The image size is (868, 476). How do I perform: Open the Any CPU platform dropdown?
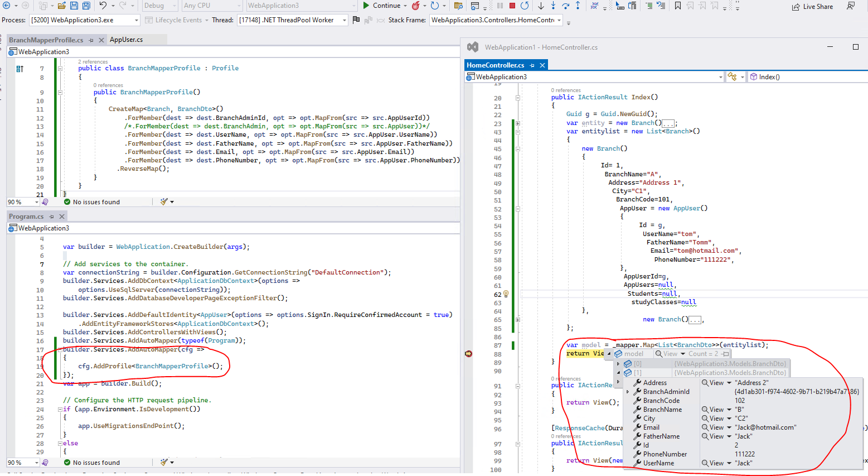click(212, 6)
